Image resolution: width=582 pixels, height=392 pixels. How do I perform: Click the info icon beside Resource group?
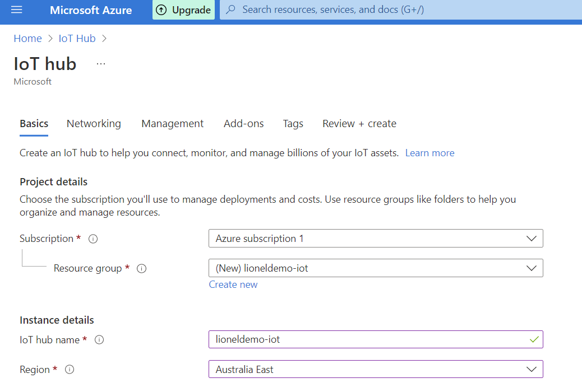click(141, 268)
